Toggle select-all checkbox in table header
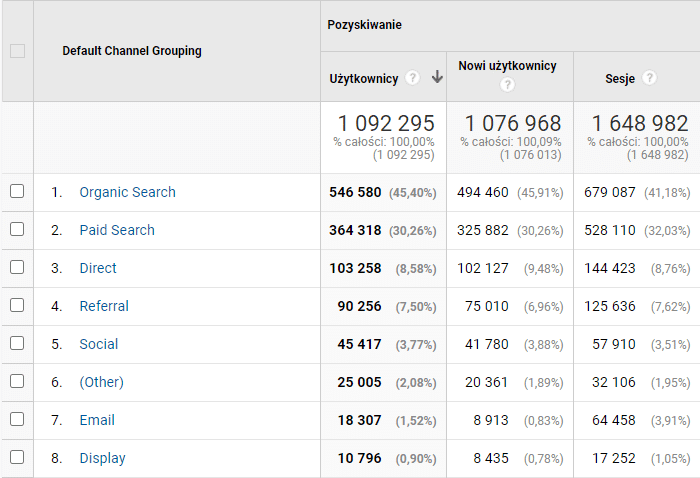 click(17, 51)
